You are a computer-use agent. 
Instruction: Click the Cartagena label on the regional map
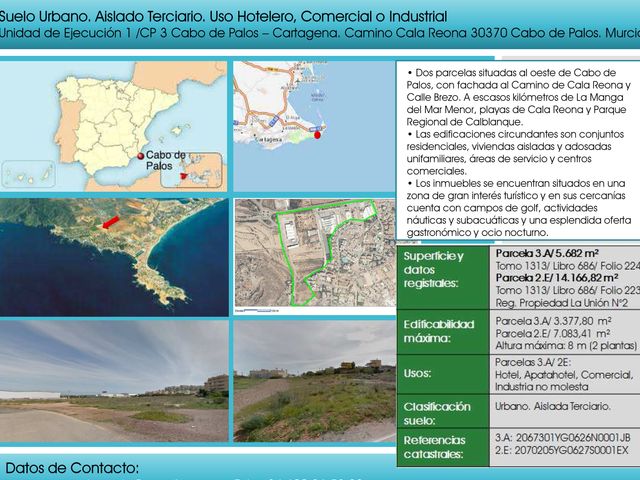270,142
